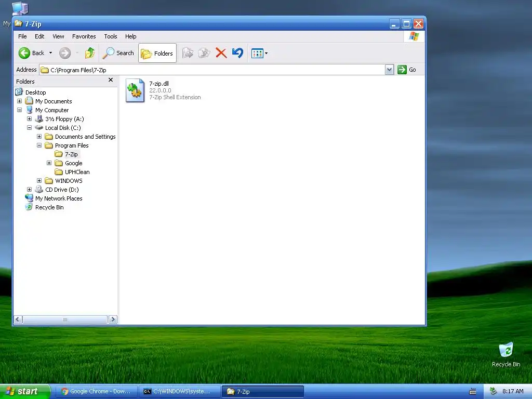The height and width of the screenshot is (399, 532).
Task: Open the Search pane
Action: [118, 53]
